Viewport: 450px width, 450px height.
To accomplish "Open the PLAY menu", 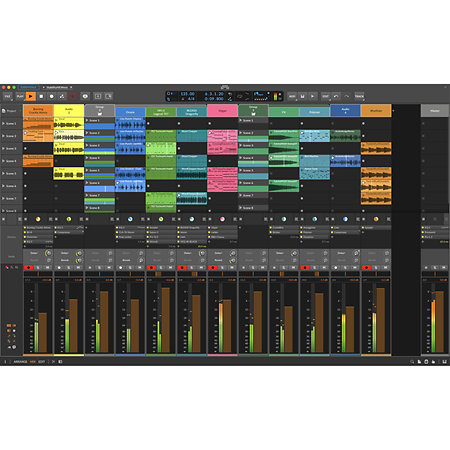I will pyautogui.click(x=20, y=96).
